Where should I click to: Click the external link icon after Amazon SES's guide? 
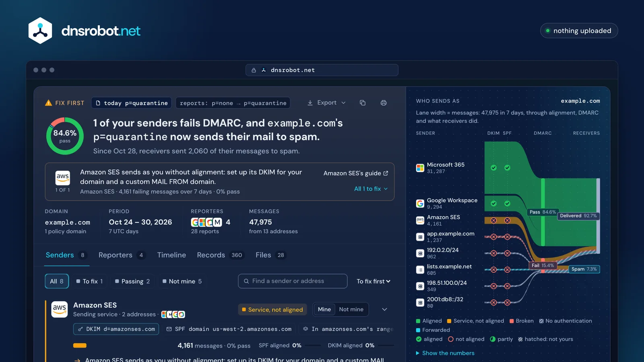click(386, 173)
